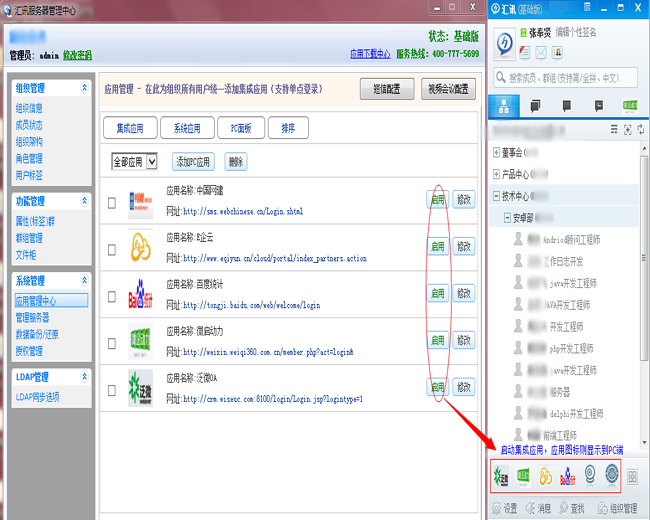Switch to the 排序 tab
Screen dimensions: 650x520
[x=288, y=128]
